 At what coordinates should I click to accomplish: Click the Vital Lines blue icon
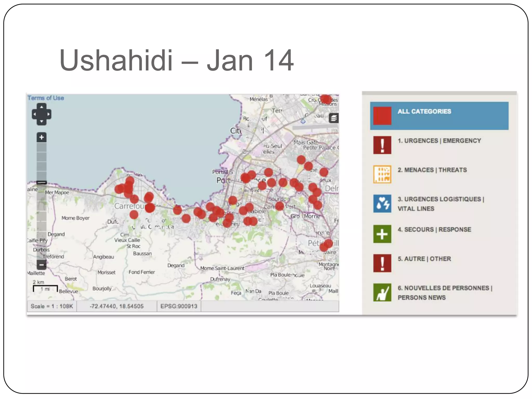click(x=382, y=203)
